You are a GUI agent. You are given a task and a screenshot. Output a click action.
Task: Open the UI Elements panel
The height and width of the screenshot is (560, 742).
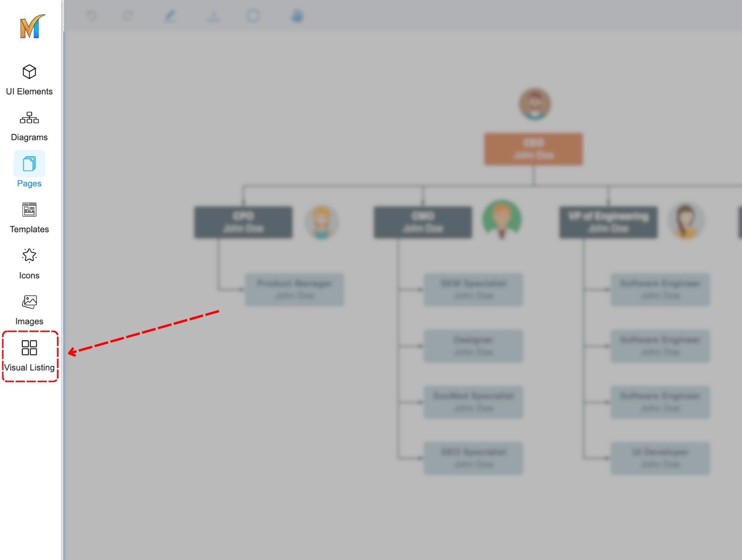(x=29, y=80)
